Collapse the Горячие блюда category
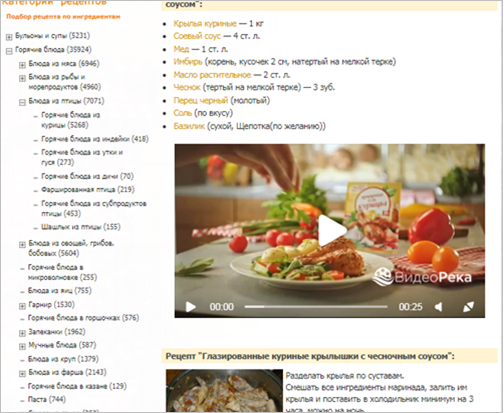The width and height of the screenshot is (504, 413). pyautogui.click(x=9, y=51)
